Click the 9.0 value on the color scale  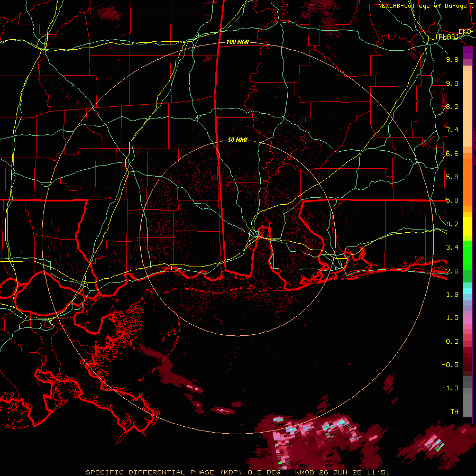tap(452, 83)
